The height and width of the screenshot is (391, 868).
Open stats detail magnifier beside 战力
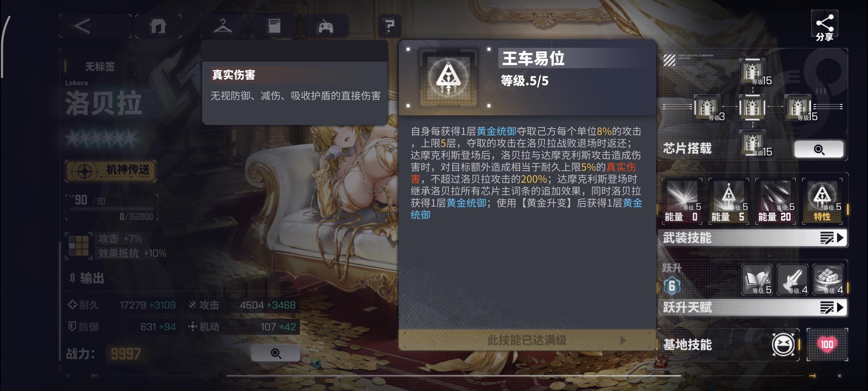pyautogui.click(x=276, y=353)
